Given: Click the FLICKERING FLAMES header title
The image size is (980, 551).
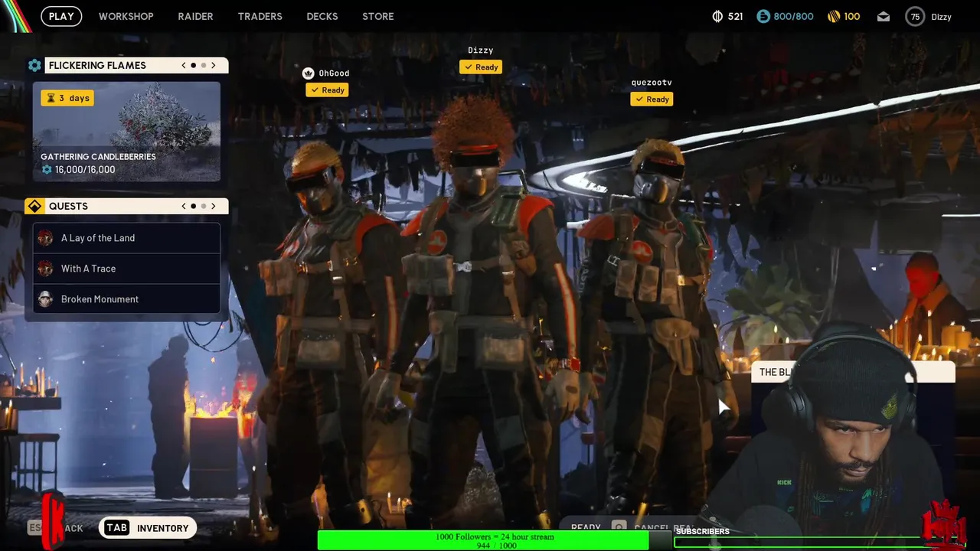Looking at the screenshot, I should [97, 65].
